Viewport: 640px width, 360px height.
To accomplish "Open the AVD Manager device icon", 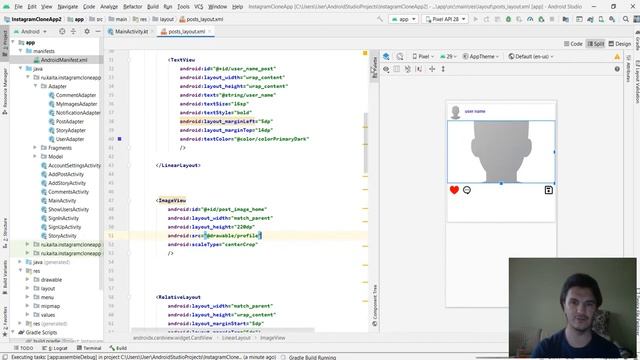I will (x=601, y=19).
